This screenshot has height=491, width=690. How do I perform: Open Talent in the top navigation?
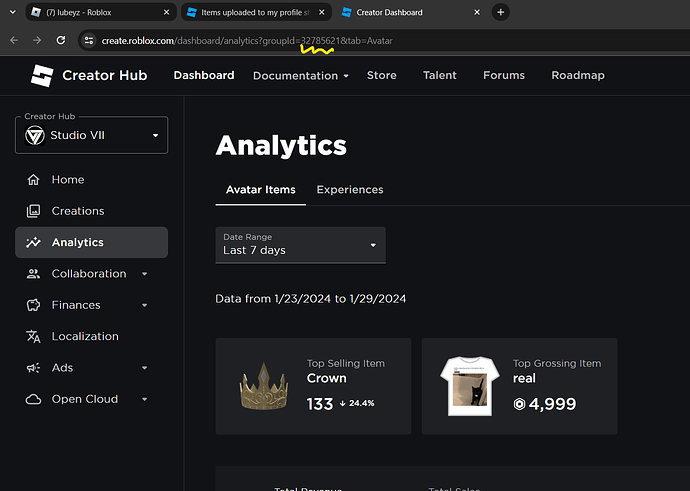click(x=440, y=75)
